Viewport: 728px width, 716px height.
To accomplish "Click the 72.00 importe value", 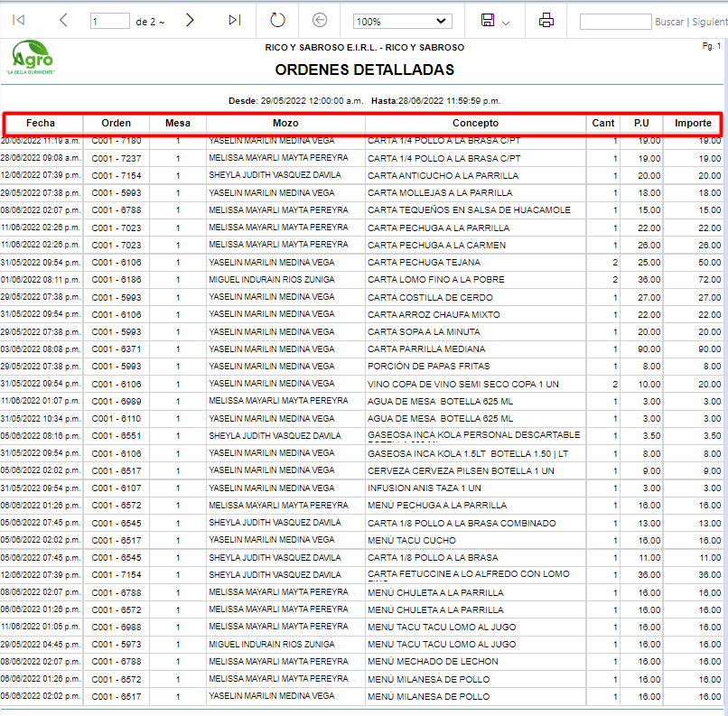I will click(710, 279).
